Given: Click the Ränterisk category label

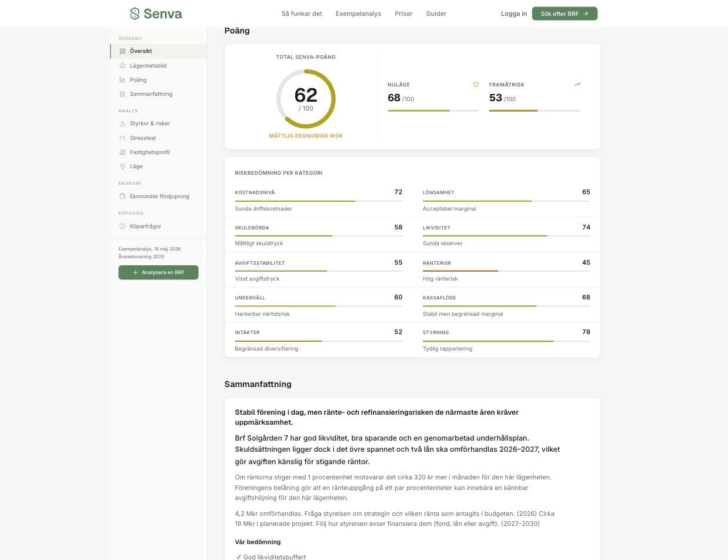Looking at the screenshot, I should [x=437, y=264].
